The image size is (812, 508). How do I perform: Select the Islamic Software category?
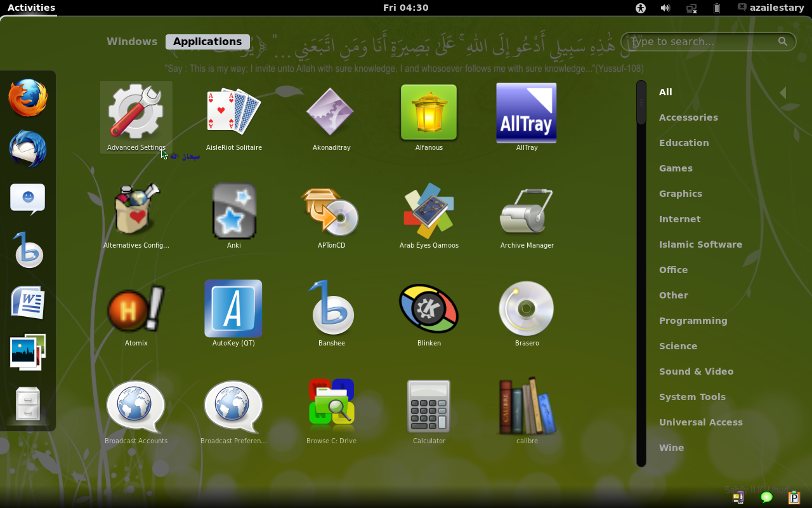point(700,244)
